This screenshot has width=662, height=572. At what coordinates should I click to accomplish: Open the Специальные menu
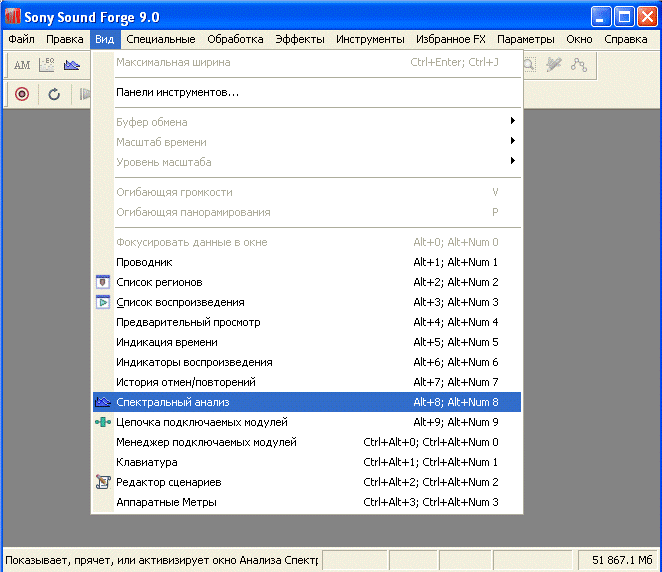(161, 39)
